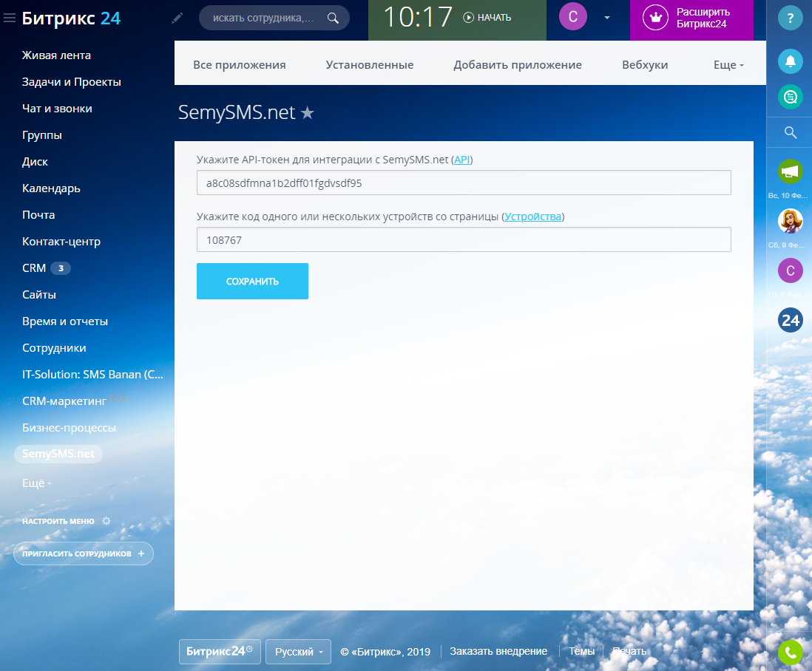The width and height of the screenshot is (812, 671).
Task: Open Сотрудники in the sidebar
Action: tap(54, 347)
